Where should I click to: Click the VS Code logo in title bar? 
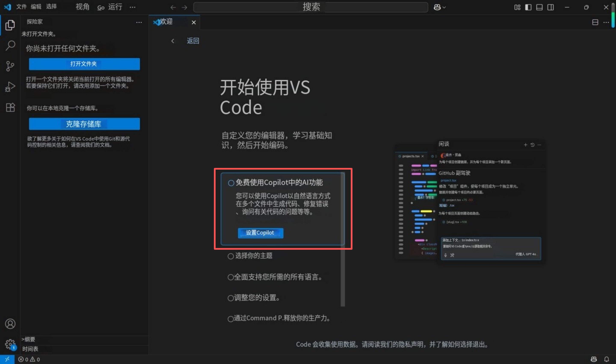[8, 7]
